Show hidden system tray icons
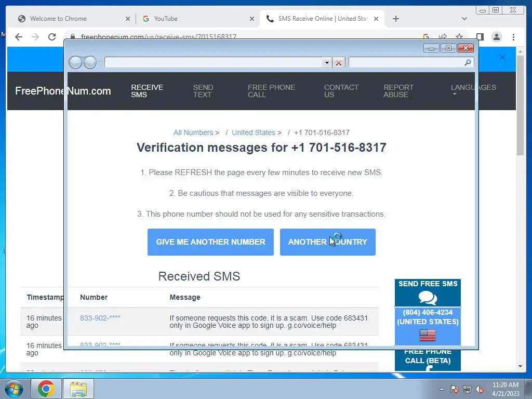This screenshot has width=532, height=399. point(442,389)
